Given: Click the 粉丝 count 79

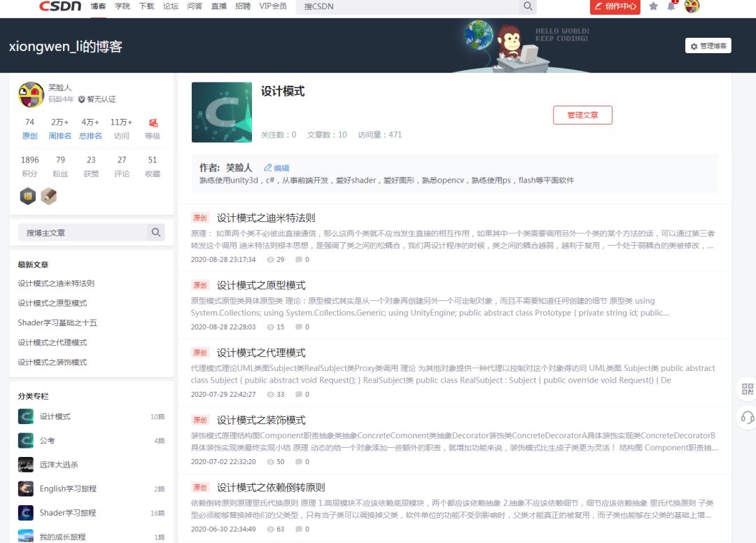Looking at the screenshot, I should tap(60, 160).
